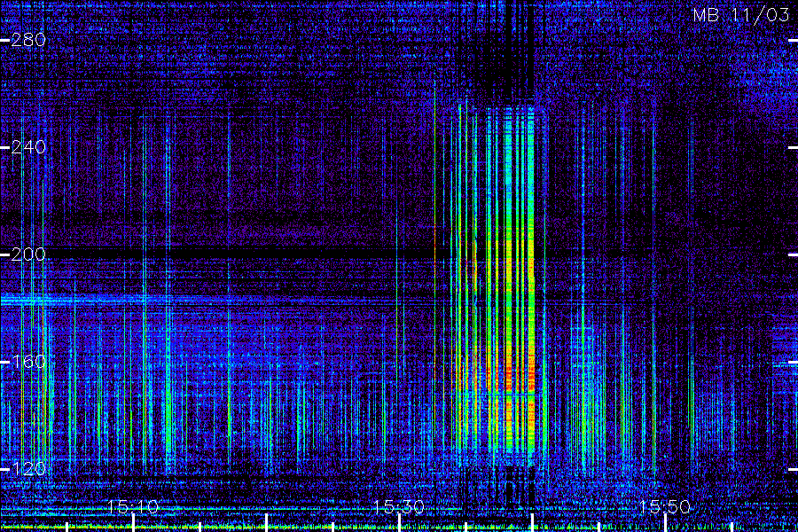The width and height of the screenshot is (798, 532).
Task: Click the 160 frequency axis label
Action: pos(28,362)
